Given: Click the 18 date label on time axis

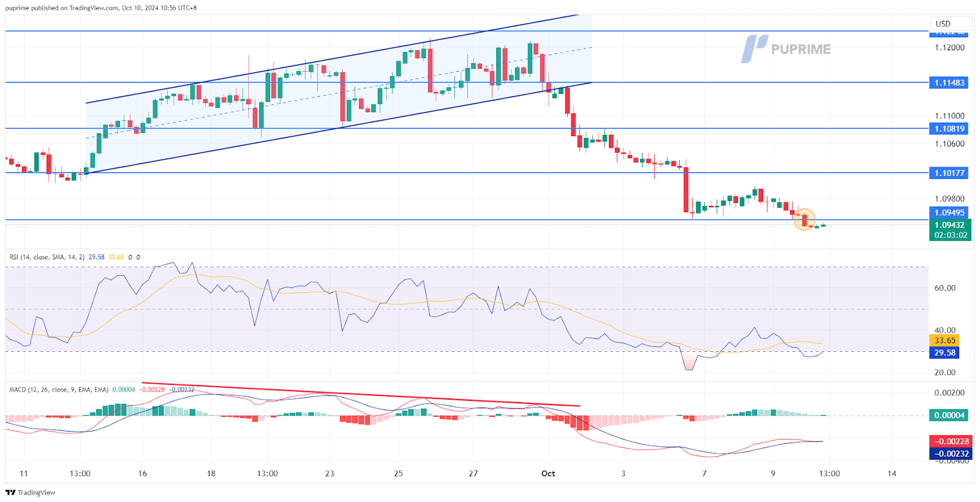Looking at the screenshot, I should 211,473.
